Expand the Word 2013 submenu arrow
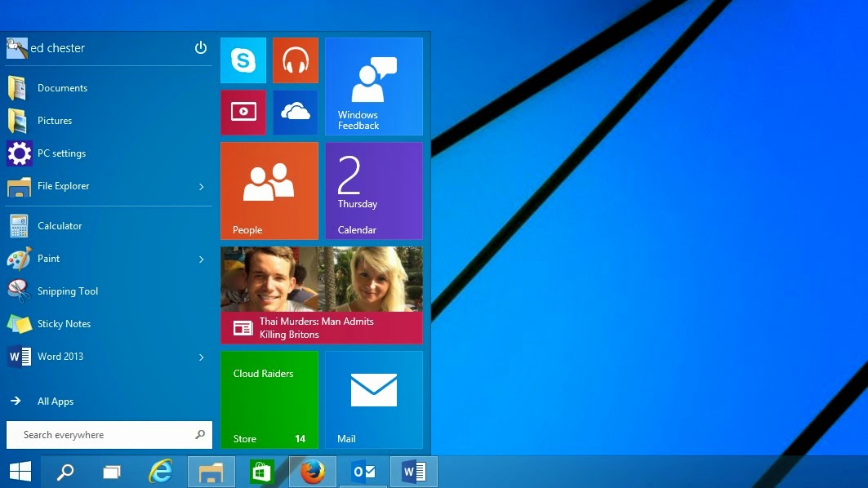 tap(201, 357)
